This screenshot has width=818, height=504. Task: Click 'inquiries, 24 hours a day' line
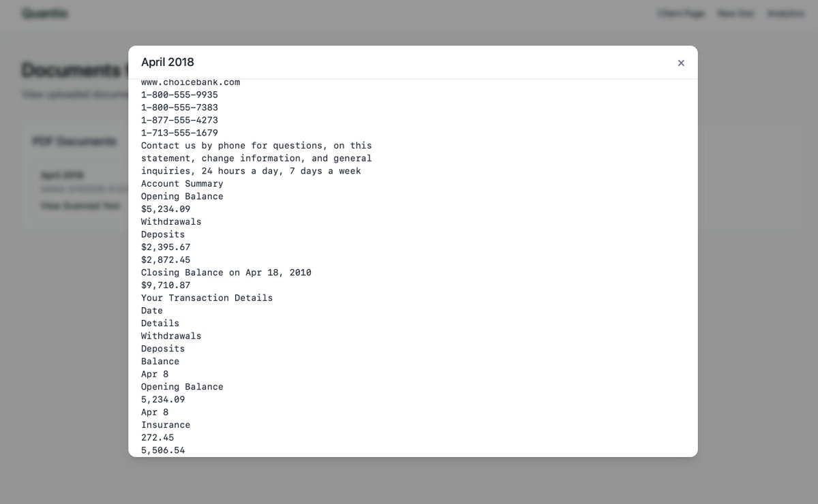252,171
